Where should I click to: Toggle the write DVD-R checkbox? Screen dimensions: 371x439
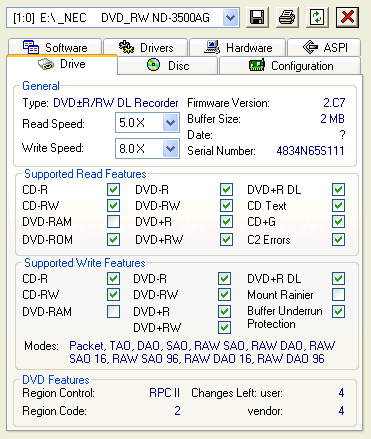224,279
